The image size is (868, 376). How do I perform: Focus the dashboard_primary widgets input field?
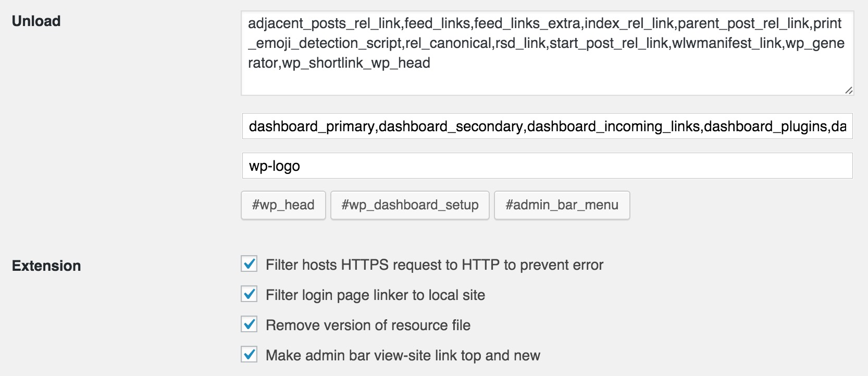pos(547,127)
